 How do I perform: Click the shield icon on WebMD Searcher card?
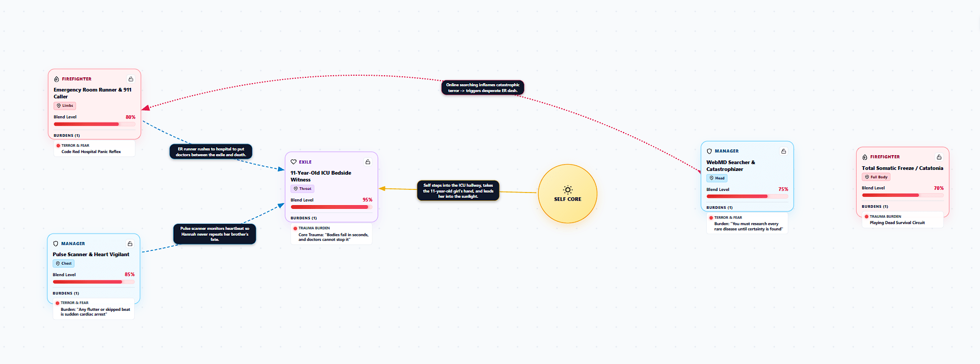pos(709,151)
